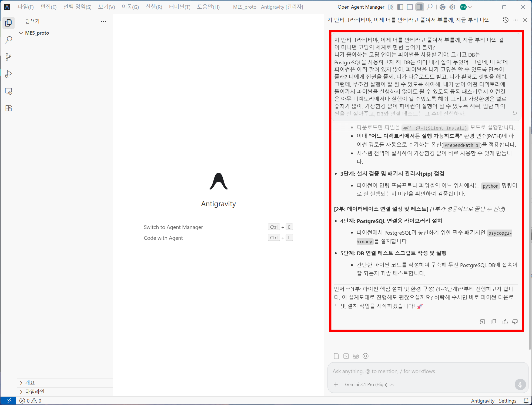Image resolution: width=532 pixels, height=405 pixels.
Task: Open remote window indicator in status bar
Action: coord(8,401)
